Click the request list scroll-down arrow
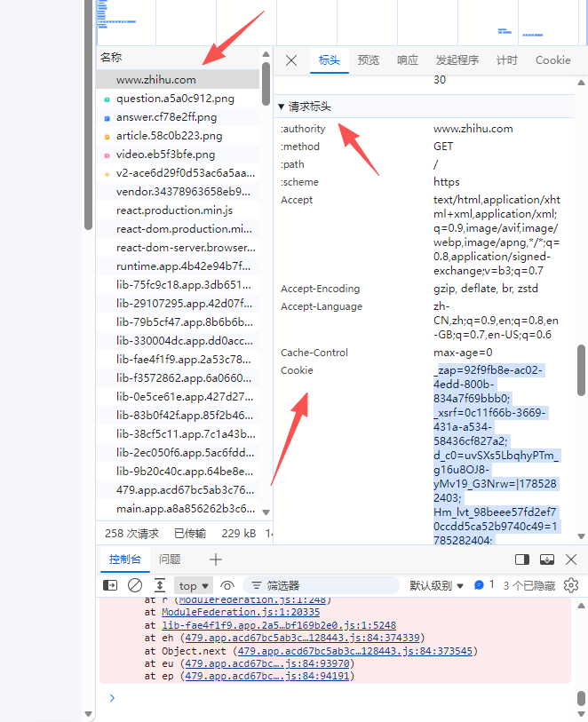This screenshot has width=588, height=722. pyautogui.click(x=266, y=512)
